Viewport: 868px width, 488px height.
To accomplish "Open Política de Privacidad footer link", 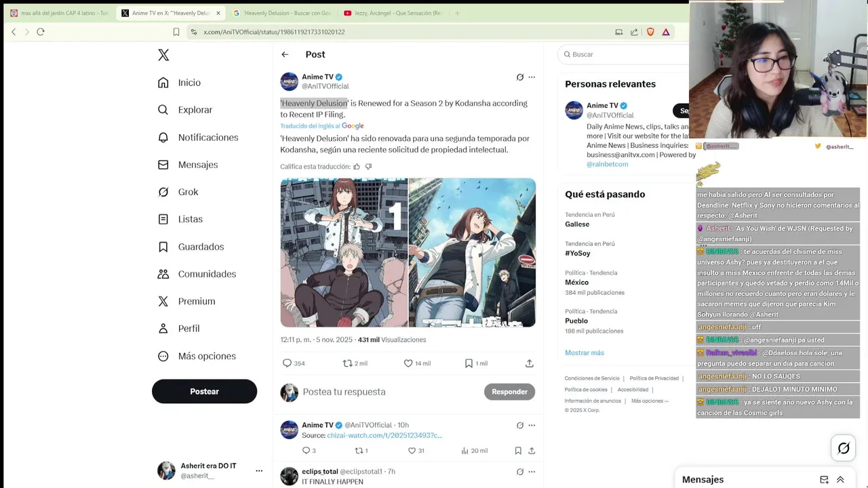I will pyautogui.click(x=654, y=378).
